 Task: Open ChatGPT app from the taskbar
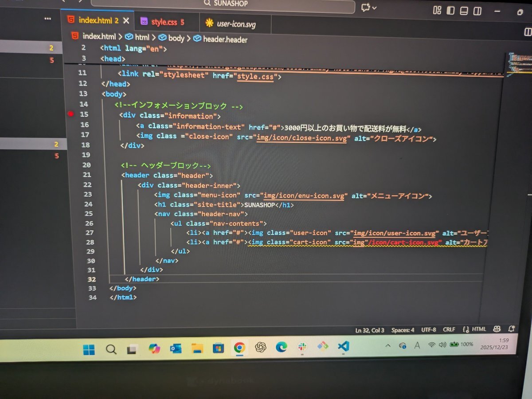click(261, 348)
